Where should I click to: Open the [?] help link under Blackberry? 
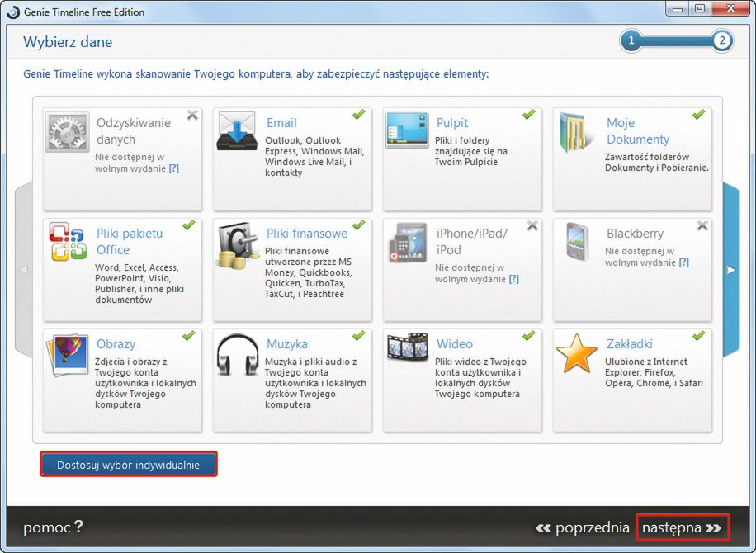[x=683, y=262]
